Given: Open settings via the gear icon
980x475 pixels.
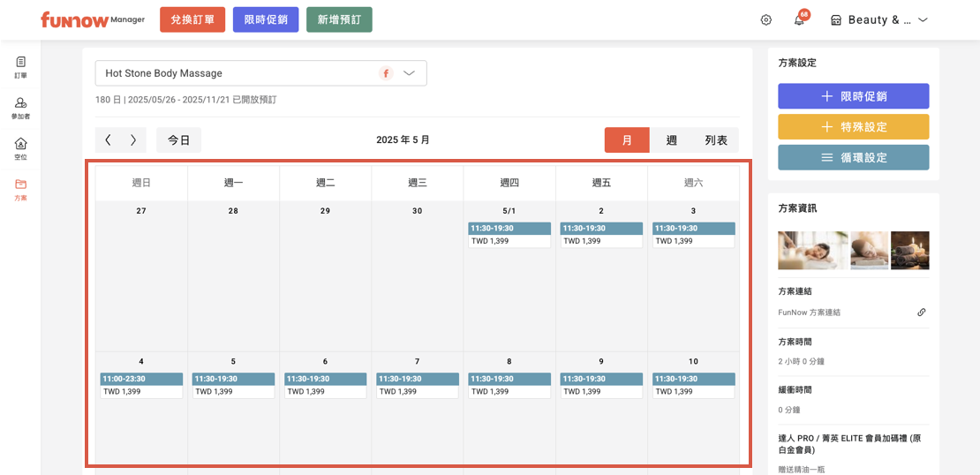Looking at the screenshot, I should (765, 20).
